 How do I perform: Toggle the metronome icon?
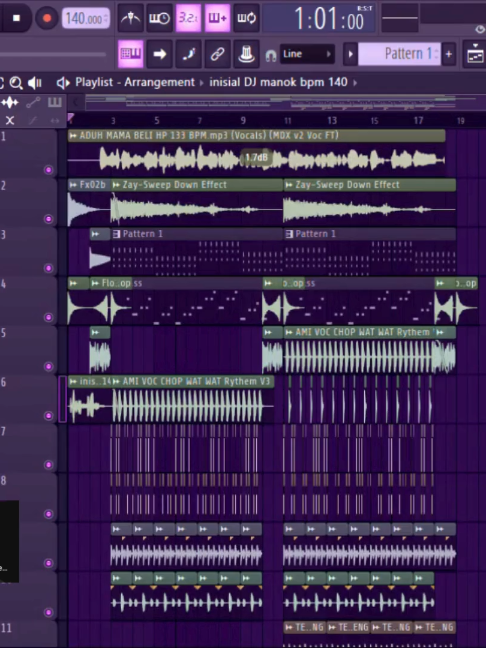(131, 18)
